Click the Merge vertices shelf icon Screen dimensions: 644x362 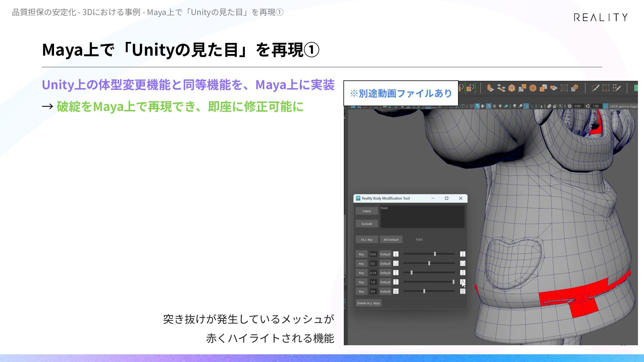[522, 88]
